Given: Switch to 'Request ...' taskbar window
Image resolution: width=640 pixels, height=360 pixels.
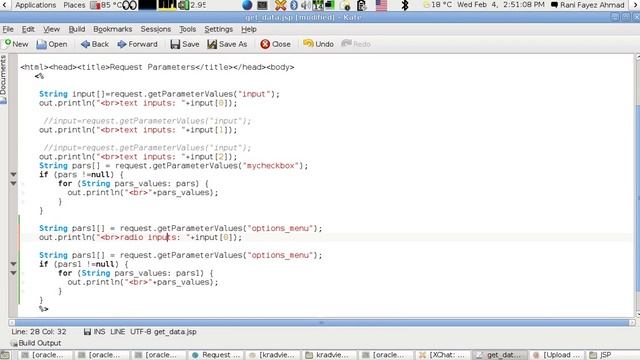Looking at the screenshot, I should pyautogui.click(x=216, y=355).
